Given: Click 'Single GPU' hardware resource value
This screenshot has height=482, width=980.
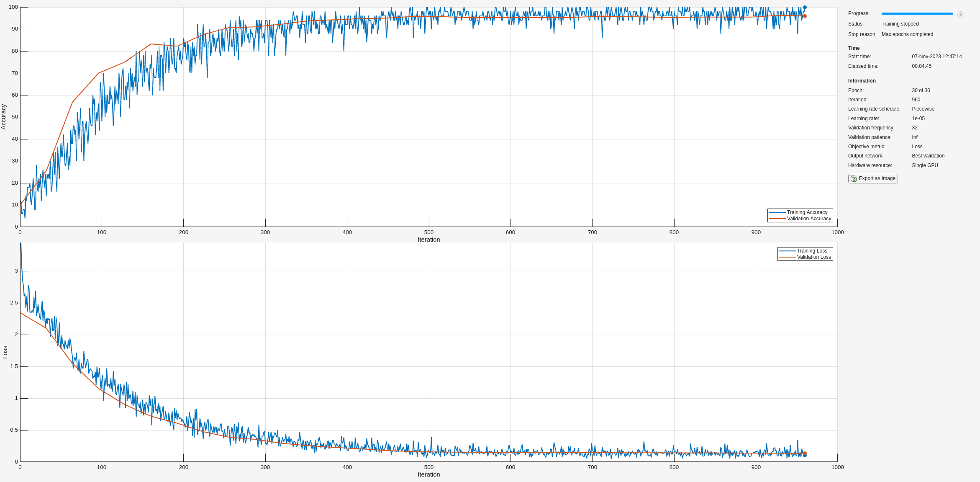Looking at the screenshot, I should (925, 165).
